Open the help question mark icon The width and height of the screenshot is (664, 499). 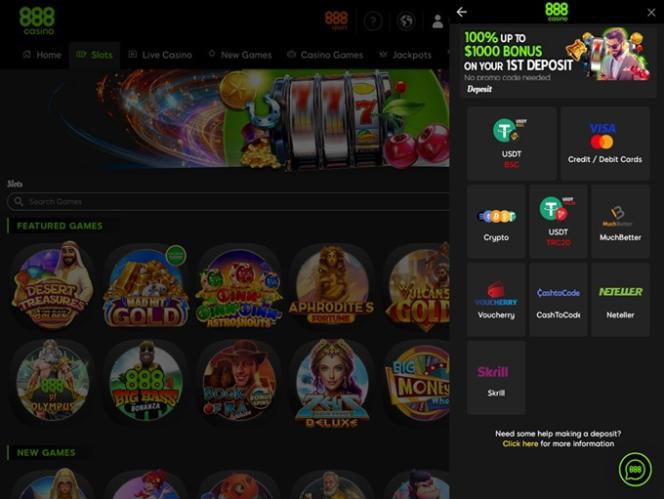click(373, 21)
